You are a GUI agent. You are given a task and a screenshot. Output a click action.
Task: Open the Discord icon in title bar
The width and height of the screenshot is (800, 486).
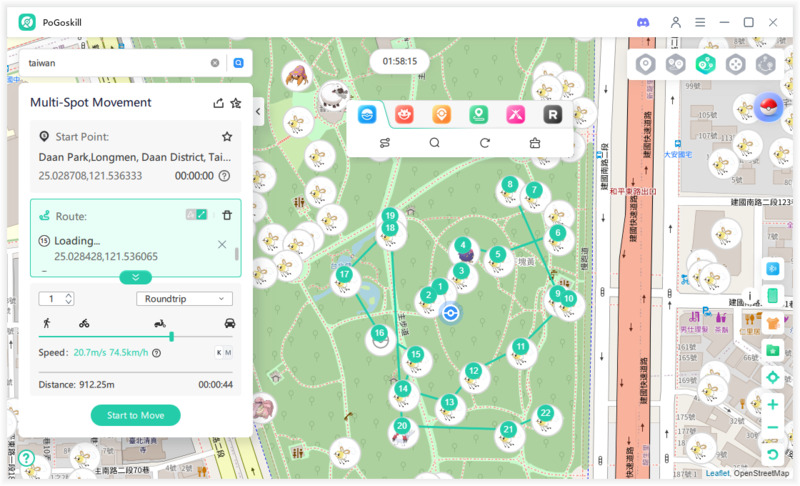(643, 22)
